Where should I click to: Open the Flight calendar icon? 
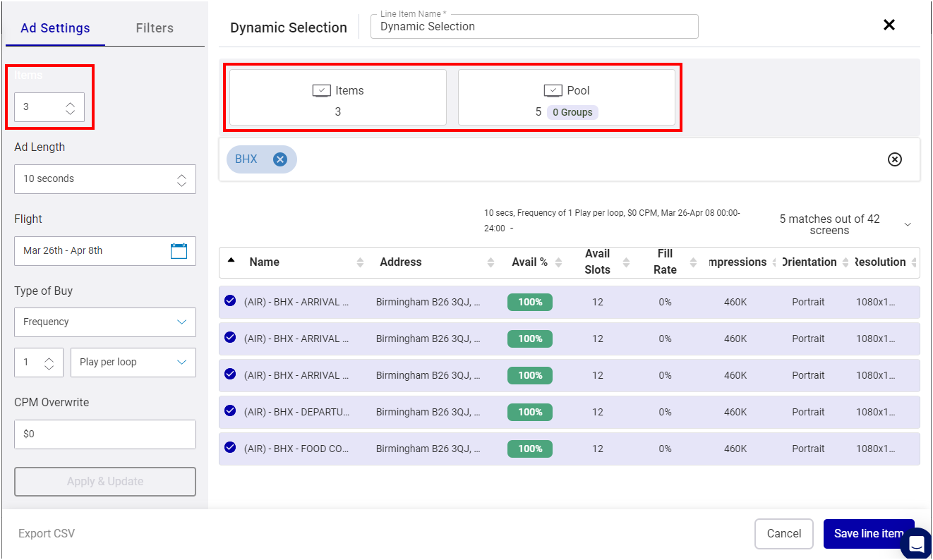[179, 251]
